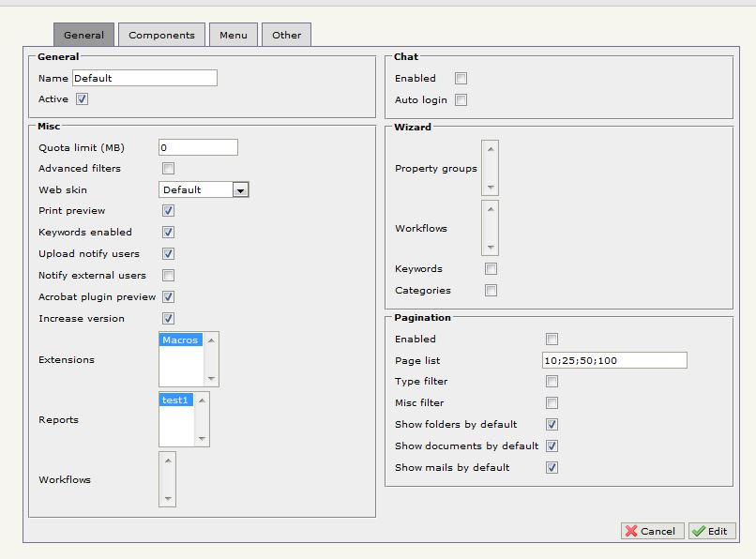Open the Menu tab
This screenshot has width=756, height=559.
click(x=234, y=36)
